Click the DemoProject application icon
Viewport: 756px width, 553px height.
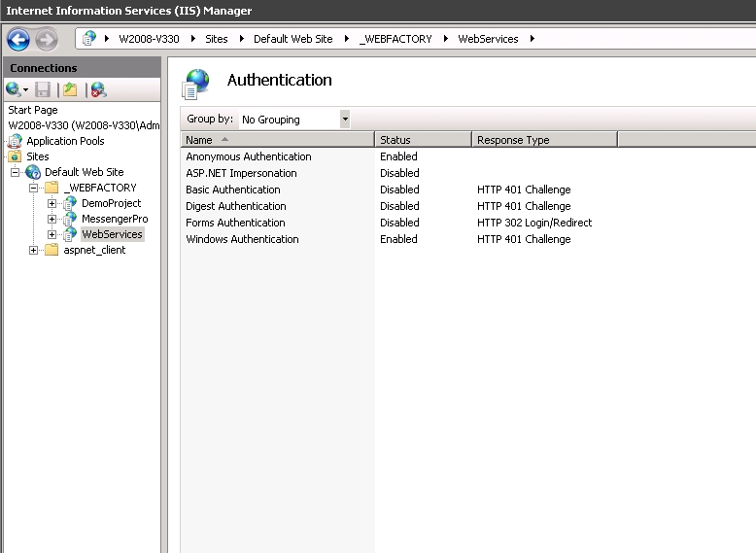[x=70, y=203]
